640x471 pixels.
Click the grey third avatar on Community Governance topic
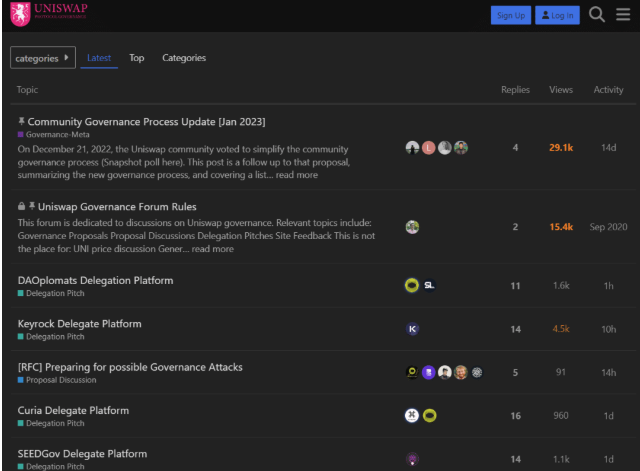[444, 148]
